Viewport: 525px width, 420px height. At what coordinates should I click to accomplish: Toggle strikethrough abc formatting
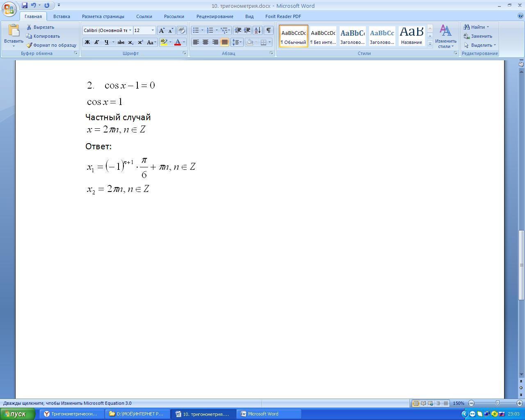(121, 42)
